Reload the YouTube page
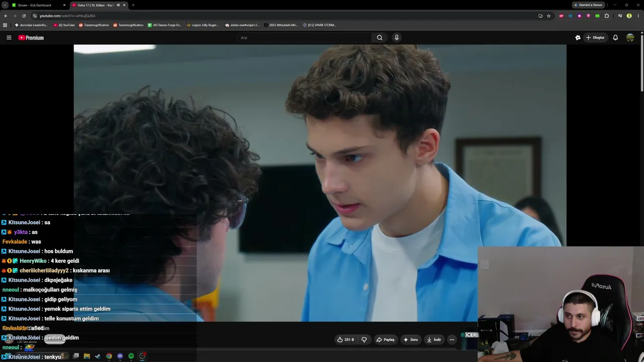644x362 pixels. tap(24, 16)
